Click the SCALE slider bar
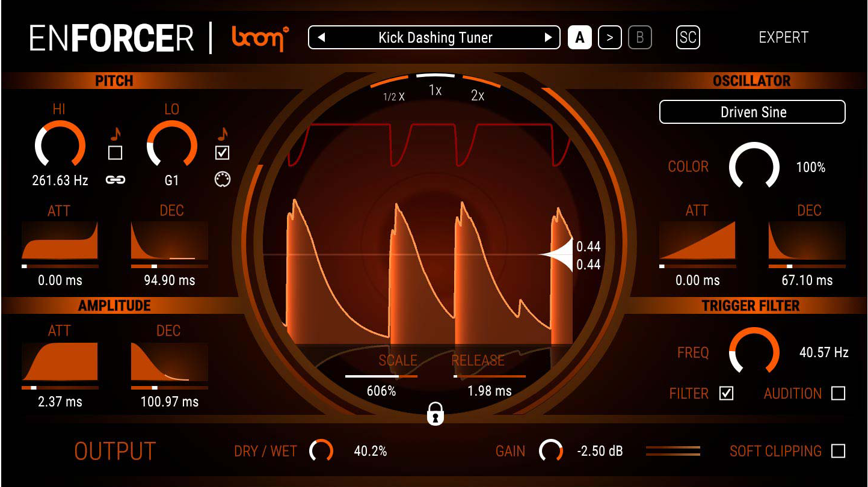 click(381, 376)
